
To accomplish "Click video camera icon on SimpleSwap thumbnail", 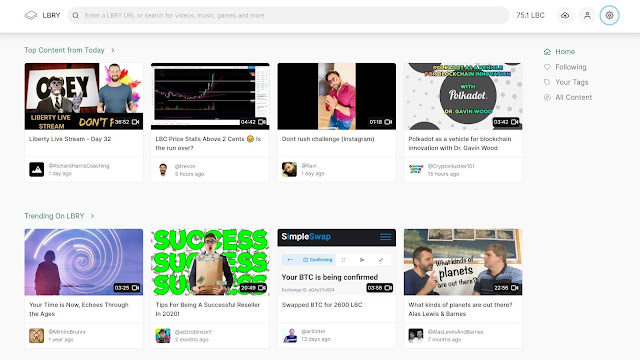I will (x=388, y=288).
